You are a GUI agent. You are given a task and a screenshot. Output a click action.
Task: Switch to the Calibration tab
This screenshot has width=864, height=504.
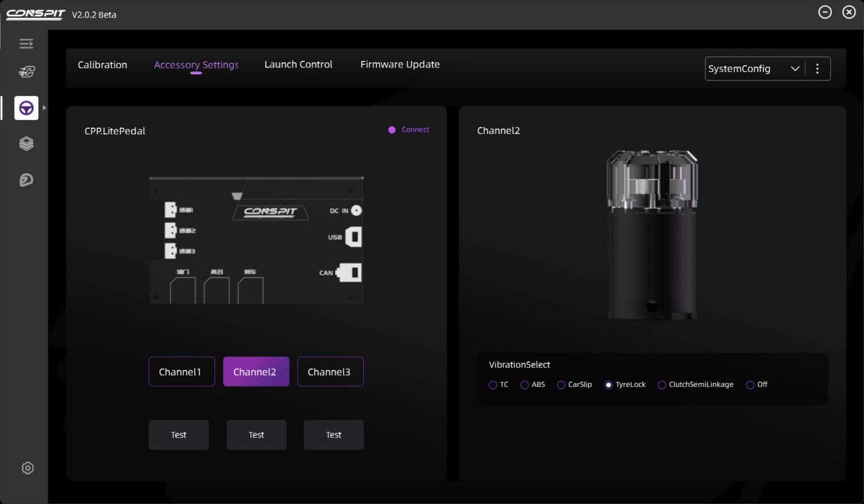(x=102, y=65)
